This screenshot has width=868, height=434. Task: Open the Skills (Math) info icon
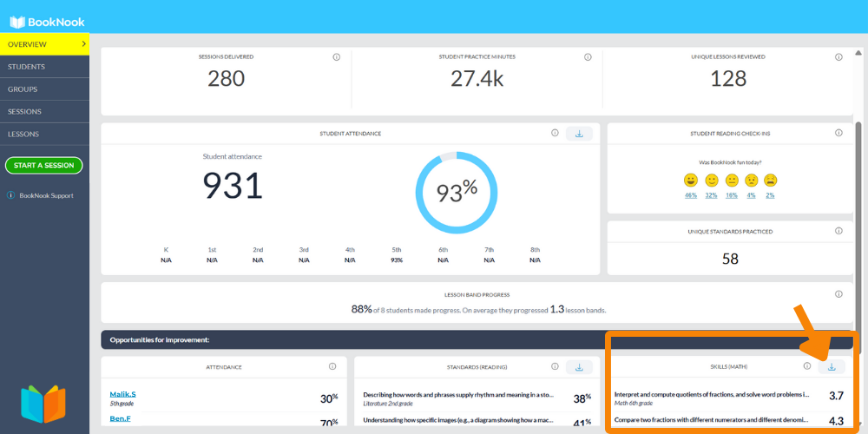pos(807,366)
